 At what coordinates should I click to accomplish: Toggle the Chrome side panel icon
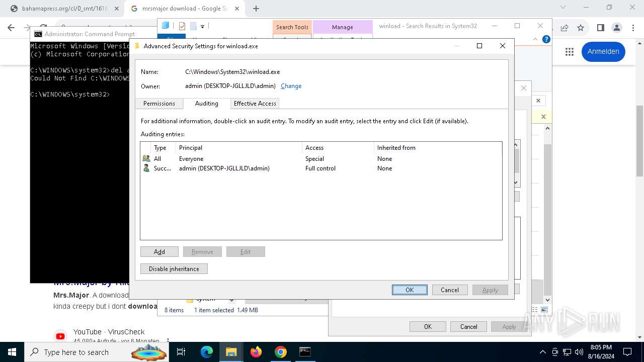[600, 28]
